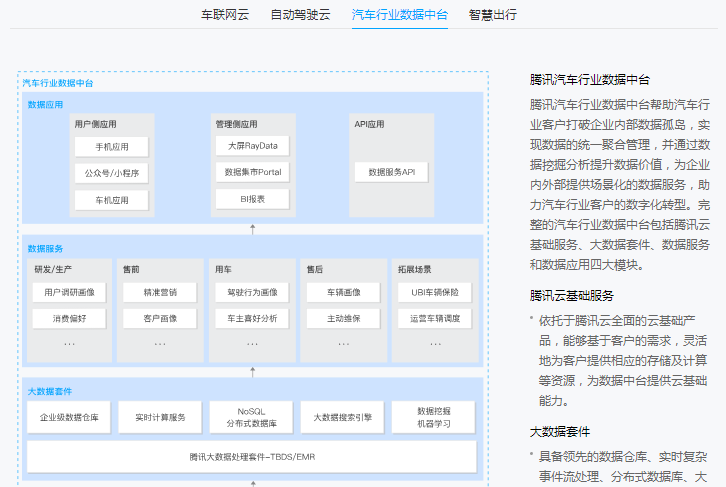726x487 pixels.
Task: Click the 企业级数据仓库 box
Action: 69,417
